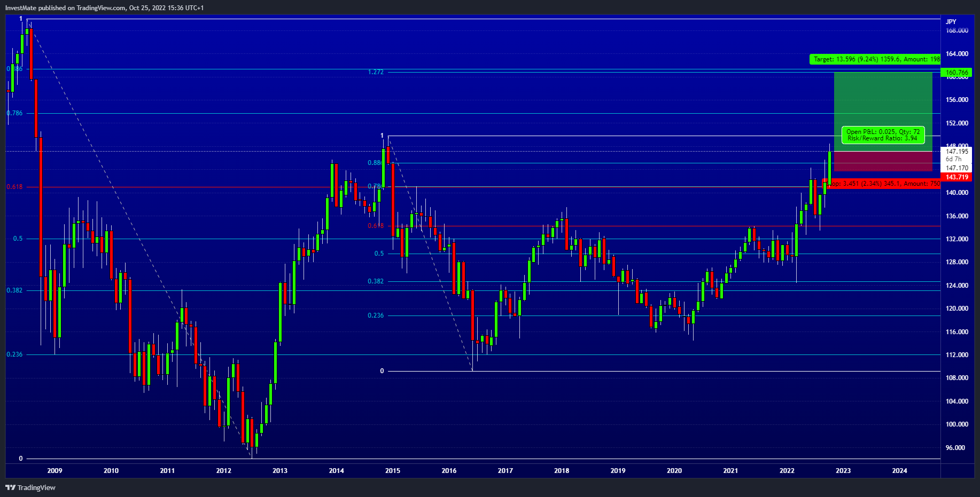The width and height of the screenshot is (980, 497).
Task: Select the Open P&L Risk/Reward Ratio box
Action: (x=883, y=135)
